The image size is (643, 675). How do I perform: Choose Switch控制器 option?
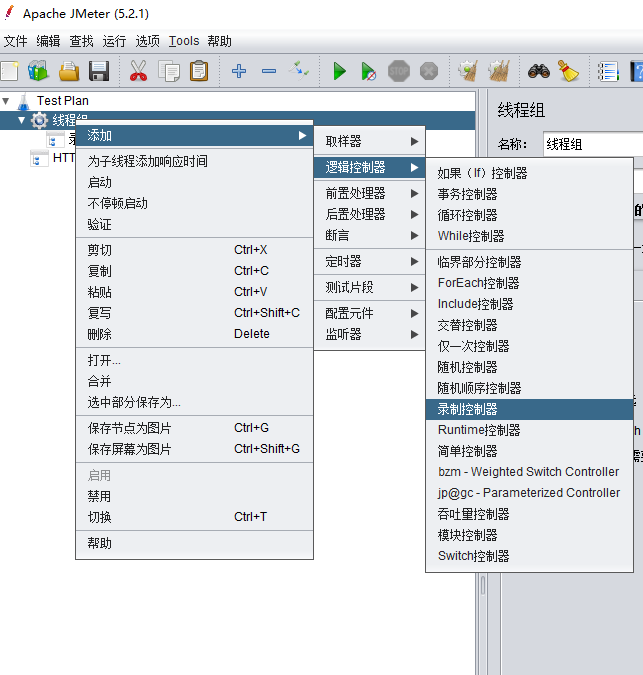[x=529, y=556]
